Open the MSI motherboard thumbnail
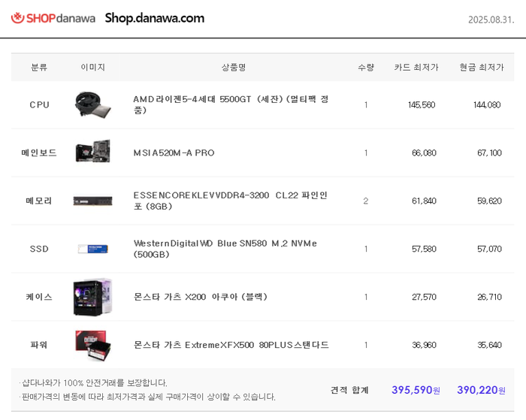This screenshot has width=526, height=420. (93, 151)
